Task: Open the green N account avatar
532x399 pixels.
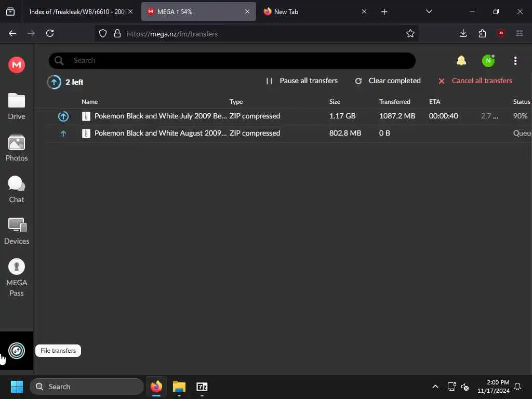Action: 488,61
